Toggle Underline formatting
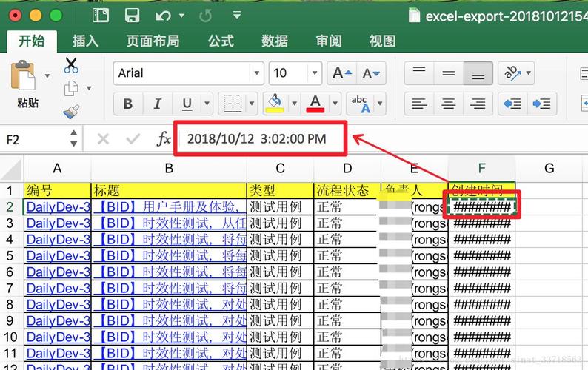 (187, 104)
